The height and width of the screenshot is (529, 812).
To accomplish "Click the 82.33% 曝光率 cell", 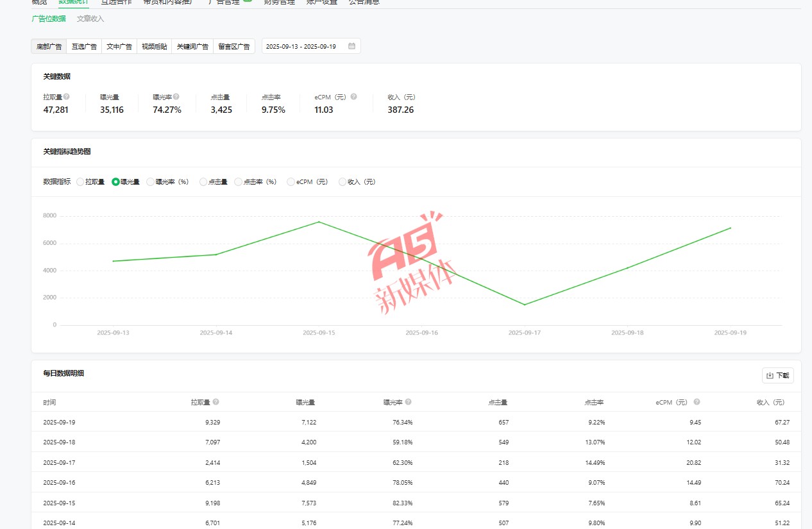I will (403, 503).
